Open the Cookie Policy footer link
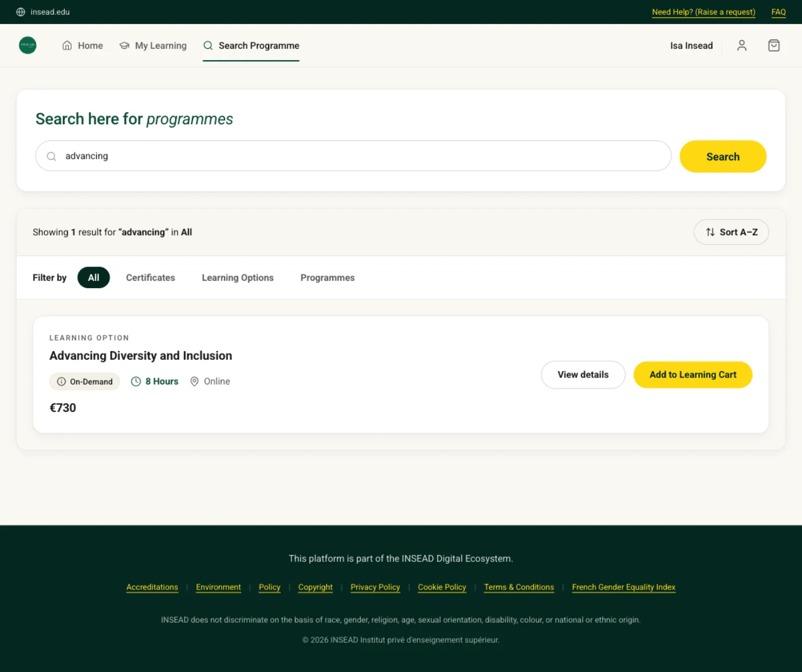 tap(442, 587)
